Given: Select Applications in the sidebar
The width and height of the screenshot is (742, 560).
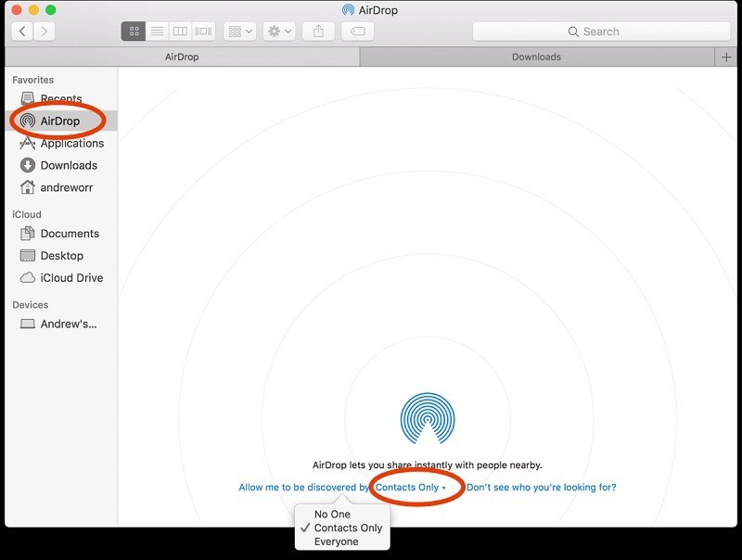Looking at the screenshot, I should [66, 143].
